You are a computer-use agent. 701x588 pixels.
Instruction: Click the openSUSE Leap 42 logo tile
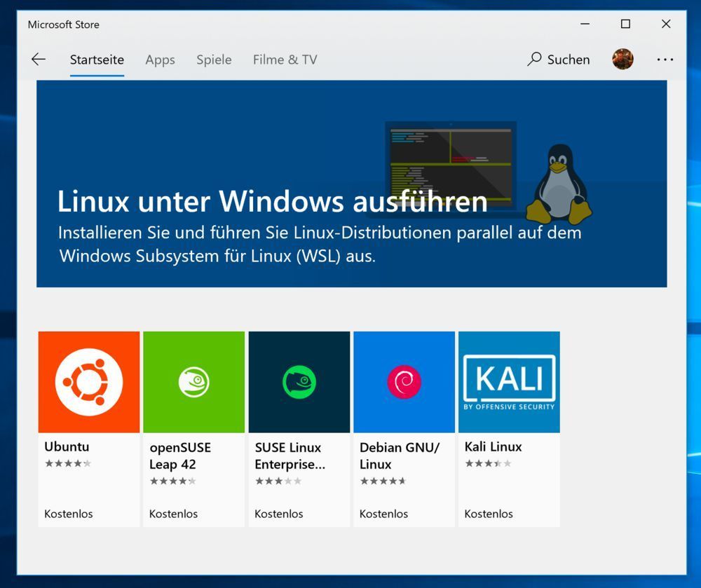pyautogui.click(x=194, y=382)
